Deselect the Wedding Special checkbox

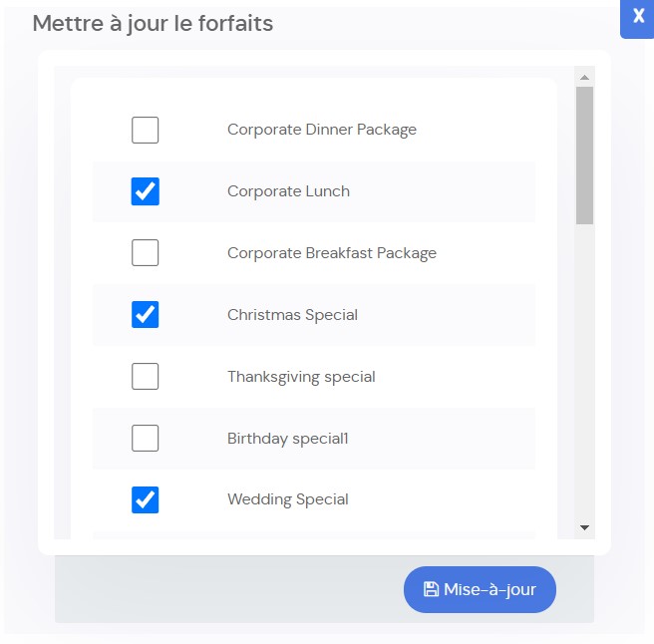(x=146, y=499)
